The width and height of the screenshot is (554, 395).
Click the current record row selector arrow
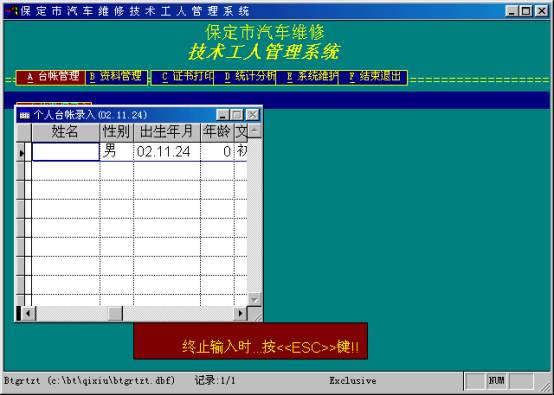click(x=22, y=153)
